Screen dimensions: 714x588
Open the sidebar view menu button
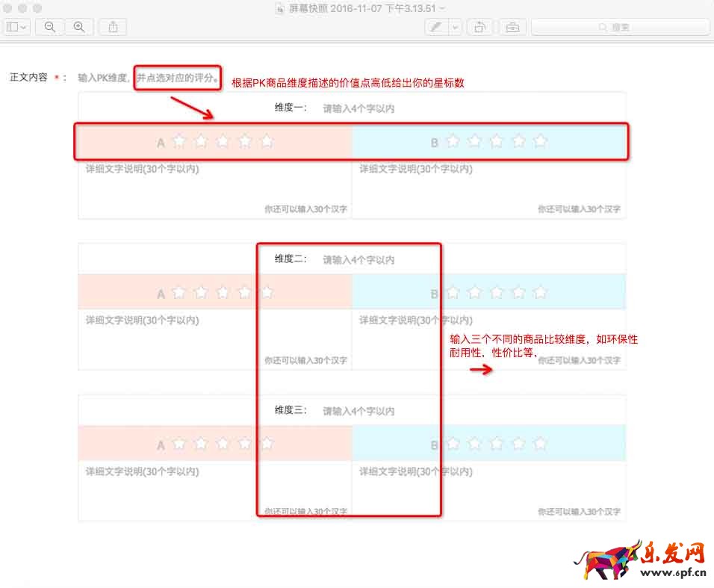tap(16, 27)
